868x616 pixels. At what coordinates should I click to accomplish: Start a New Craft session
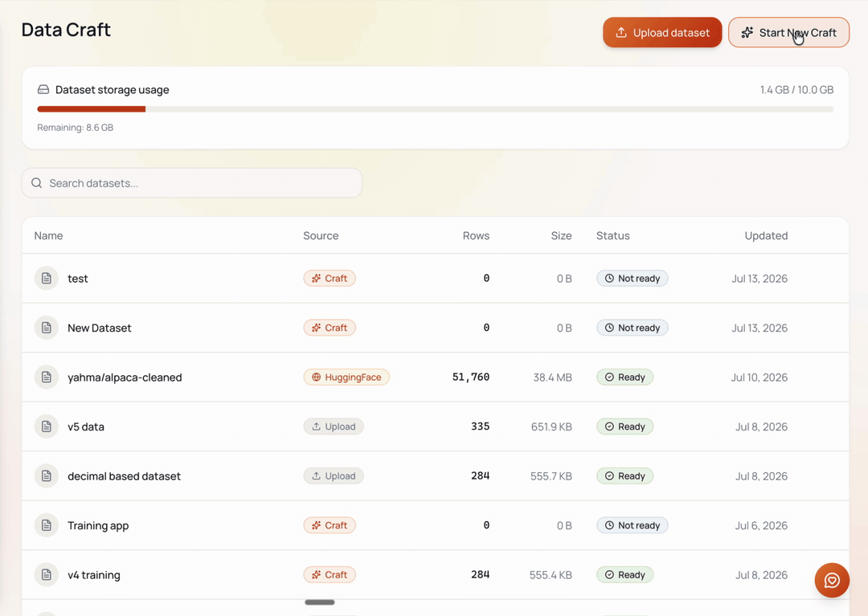[788, 33]
